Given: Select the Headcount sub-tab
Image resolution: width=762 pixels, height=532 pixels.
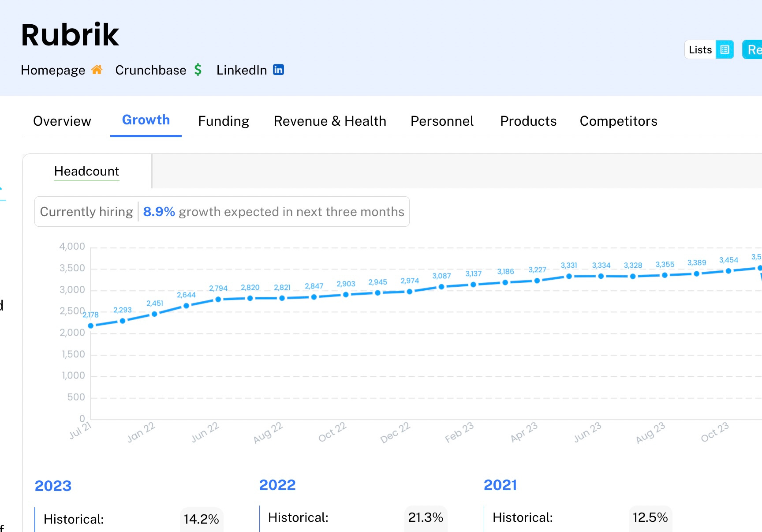Looking at the screenshot, I should pyautogui.click(x=86, y=171).
